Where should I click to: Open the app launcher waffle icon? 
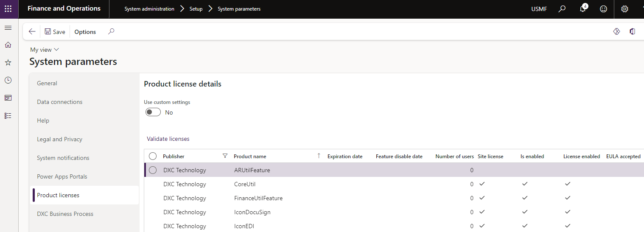(8, 9)
